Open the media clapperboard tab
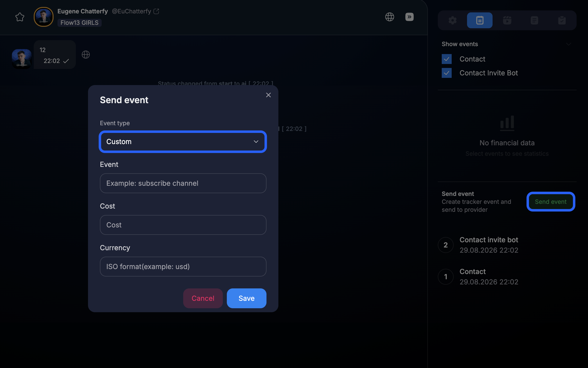Screen dimensions: 588x368 [507, 20]
